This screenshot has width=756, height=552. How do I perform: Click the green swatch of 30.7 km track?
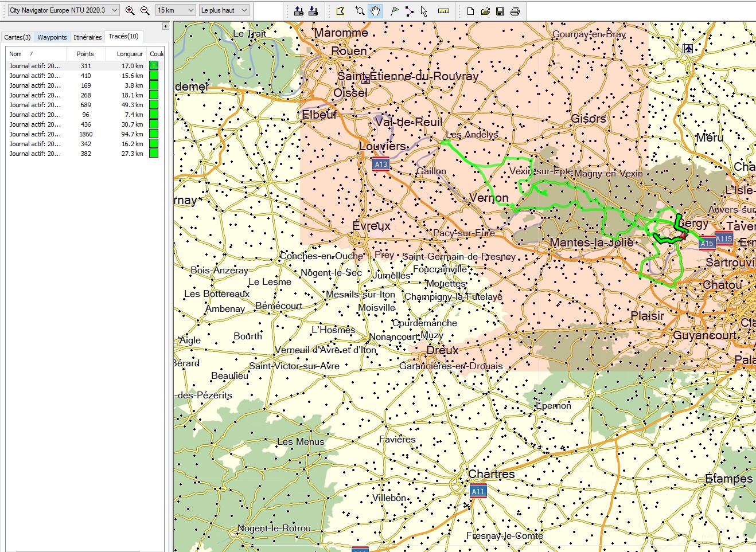tap(154, 124)
